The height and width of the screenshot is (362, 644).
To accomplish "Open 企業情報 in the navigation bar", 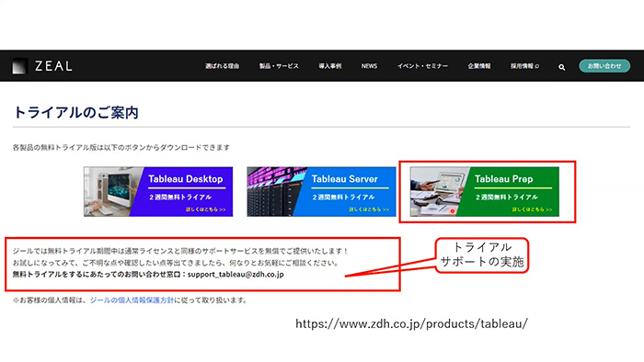I will [479, 66].
